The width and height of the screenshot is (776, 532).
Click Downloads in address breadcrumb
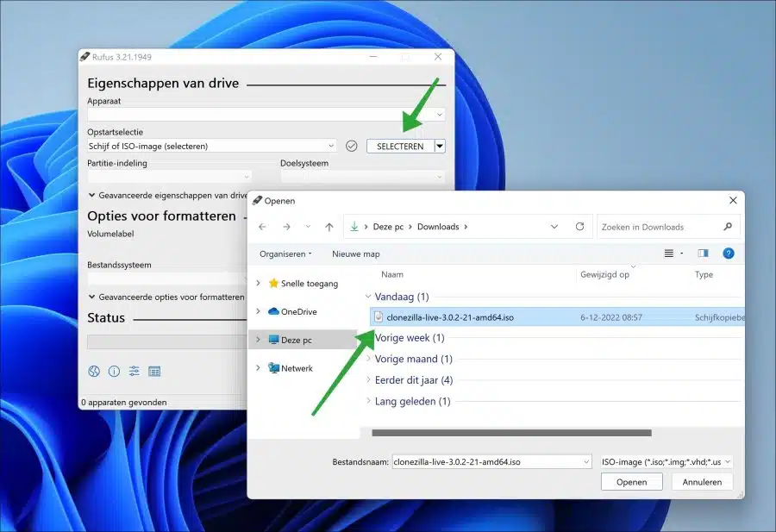438,227
